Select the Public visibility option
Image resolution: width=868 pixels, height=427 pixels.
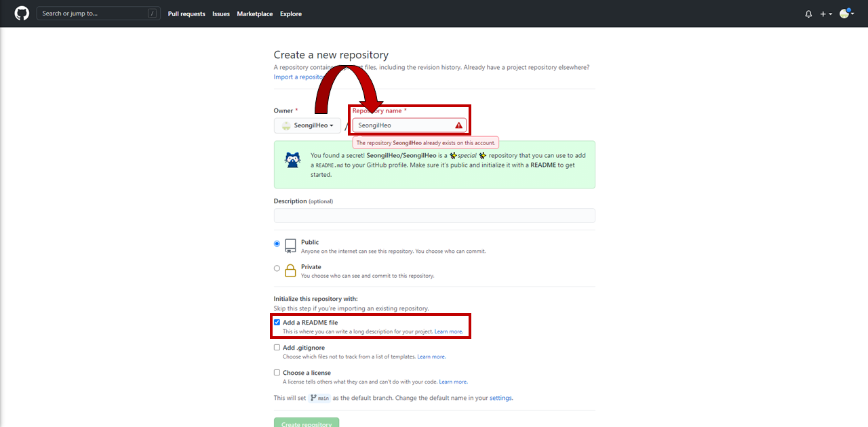[277, 243]
